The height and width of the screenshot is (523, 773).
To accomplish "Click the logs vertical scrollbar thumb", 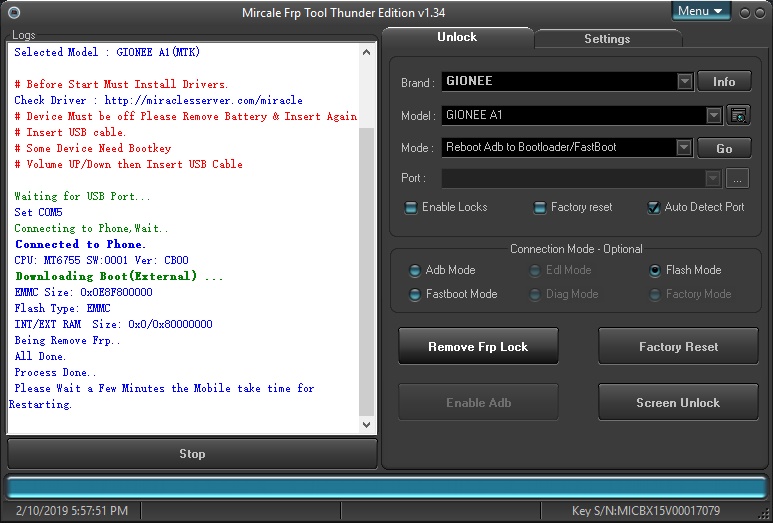I will [x=366, y=271].
